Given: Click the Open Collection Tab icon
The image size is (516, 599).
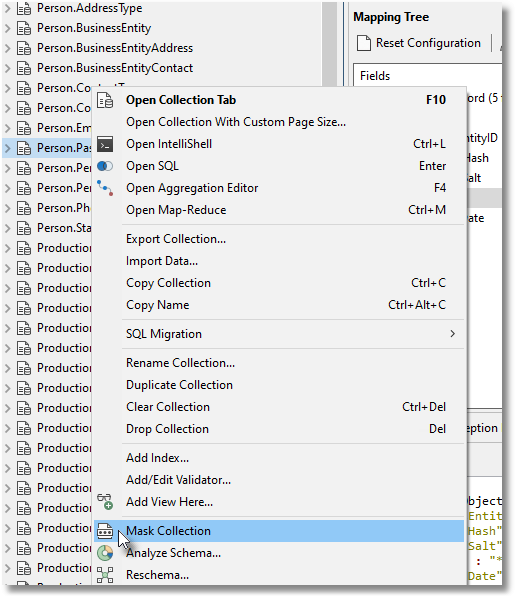Looking at the screenshot, I should 105,100.
